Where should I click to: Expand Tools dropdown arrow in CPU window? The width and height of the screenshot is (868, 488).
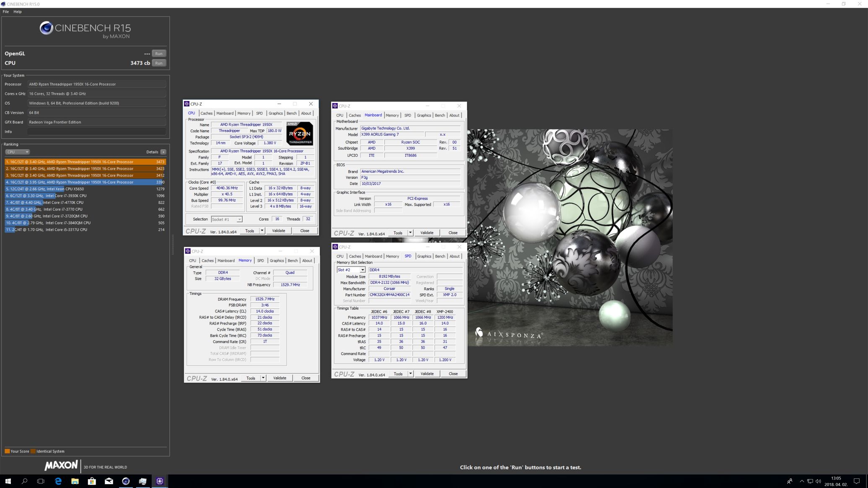[262, 231]
